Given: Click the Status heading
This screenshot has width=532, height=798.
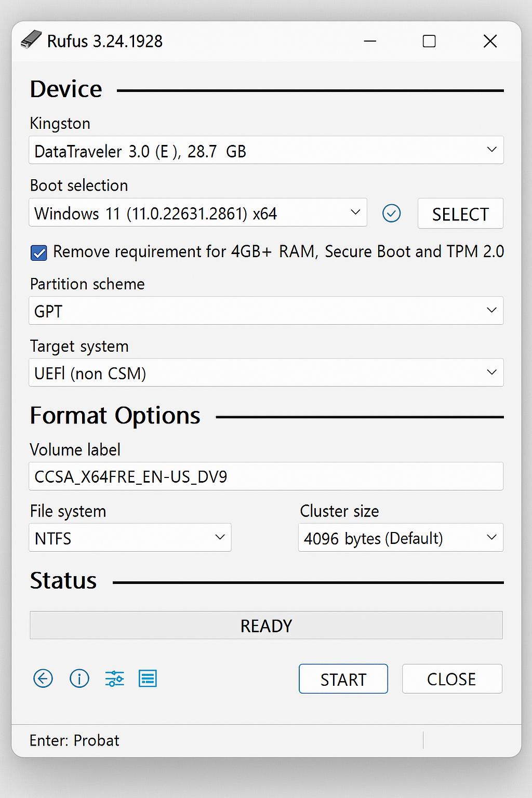Looking at the screenshot, I should click(63, 581).
